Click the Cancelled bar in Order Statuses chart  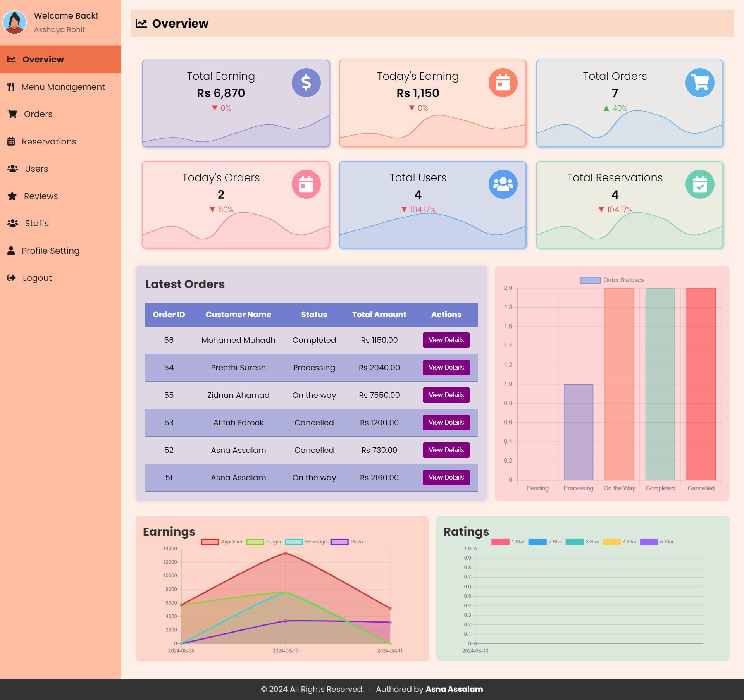pos(701,384)
